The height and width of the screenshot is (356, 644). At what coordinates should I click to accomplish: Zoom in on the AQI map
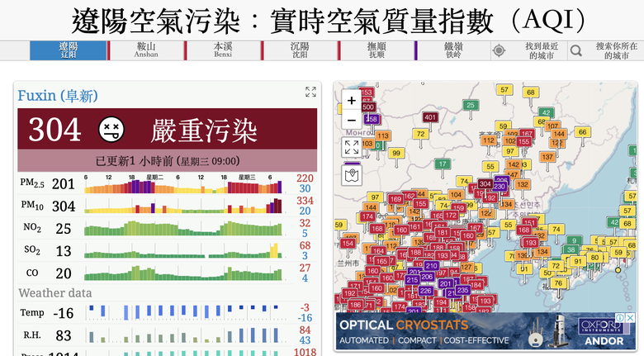352,100
